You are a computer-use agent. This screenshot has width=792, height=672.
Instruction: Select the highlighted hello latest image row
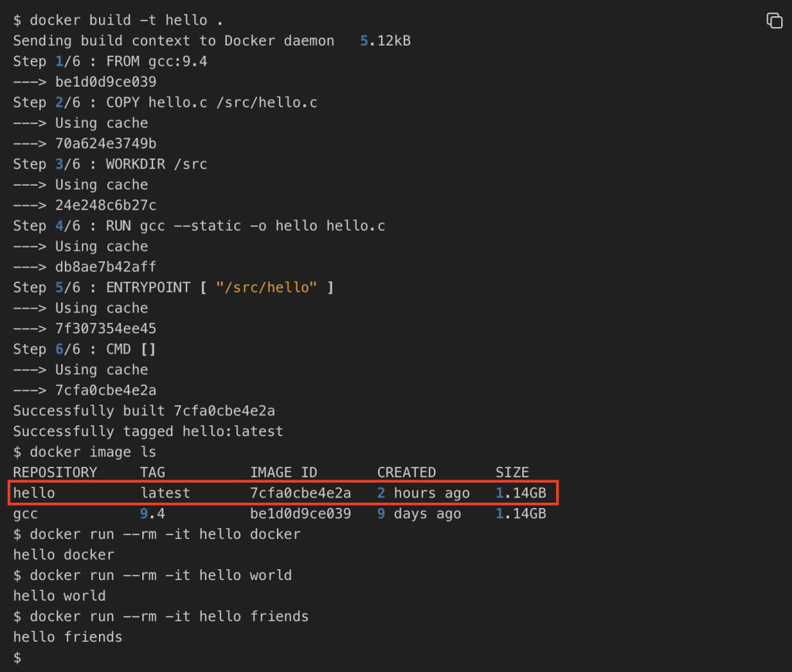tap(283, 493)
